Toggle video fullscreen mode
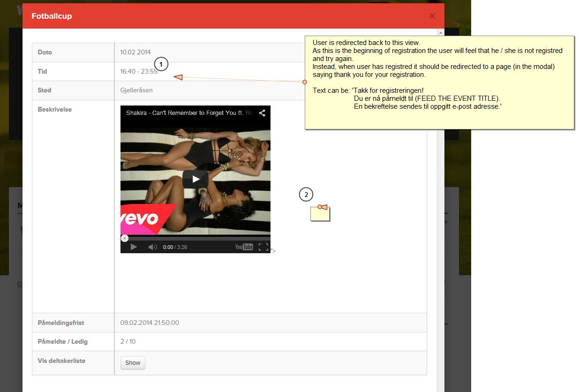Viewport: 579px width, 392px height. (263, 247)
